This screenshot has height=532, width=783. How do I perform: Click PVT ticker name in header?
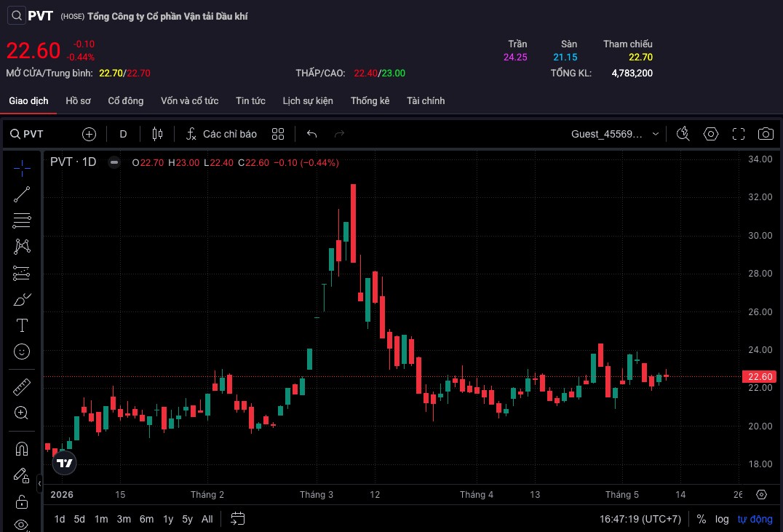pyautogui.click(x=41, y=15)
